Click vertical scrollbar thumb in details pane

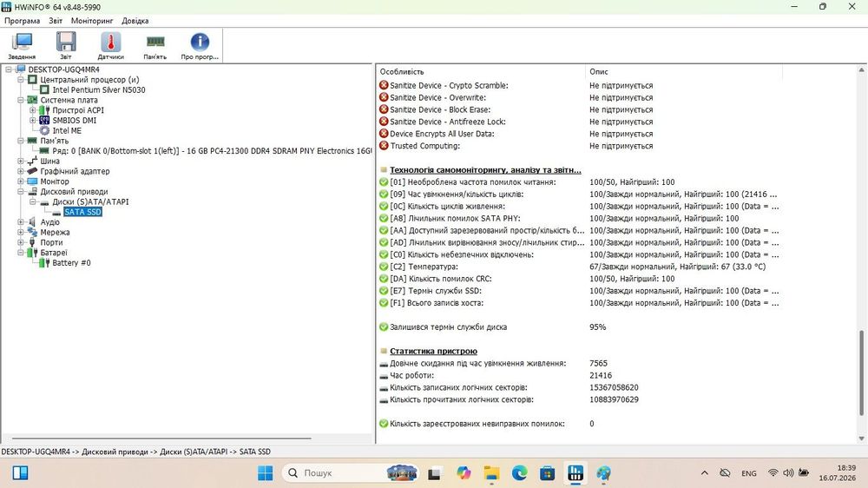click(x=861, y=373)
